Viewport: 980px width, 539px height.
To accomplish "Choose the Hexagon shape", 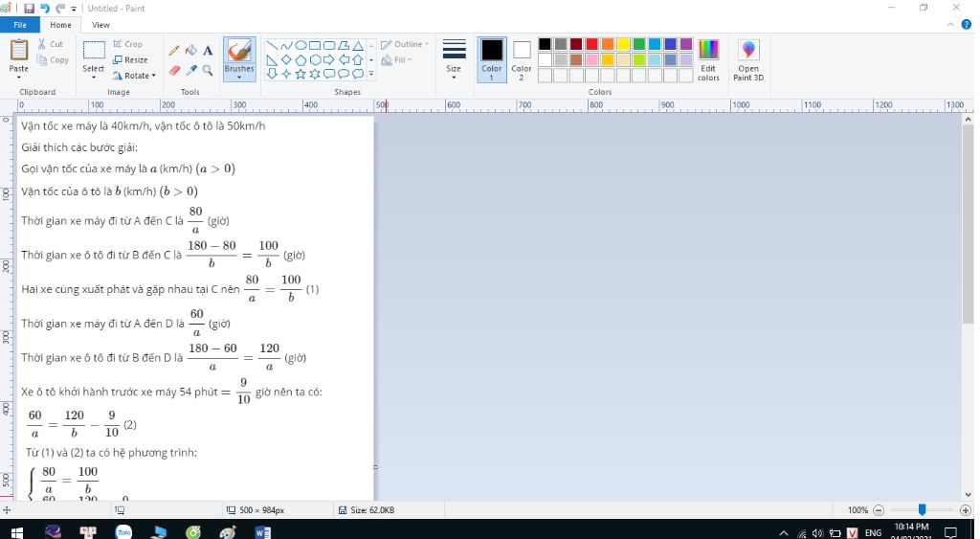I will click(x=315, y=60).
